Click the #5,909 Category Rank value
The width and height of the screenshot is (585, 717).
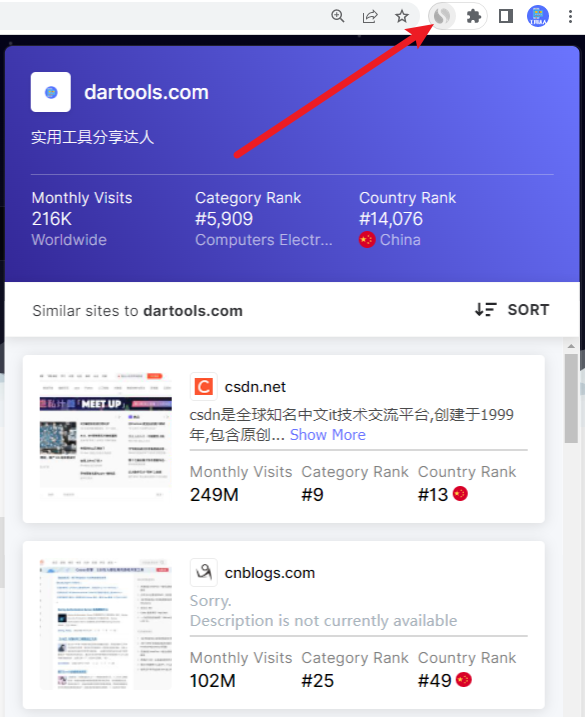click(x=224, y=219)
